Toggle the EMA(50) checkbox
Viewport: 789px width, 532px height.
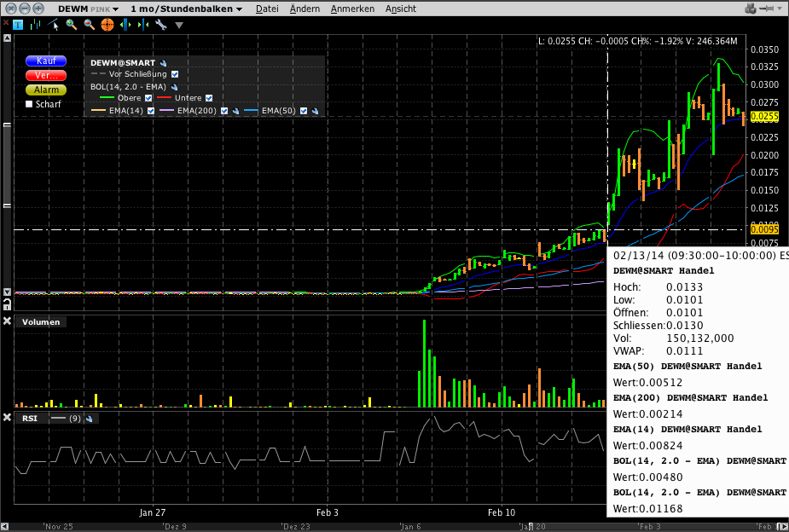tap(304, 111)
